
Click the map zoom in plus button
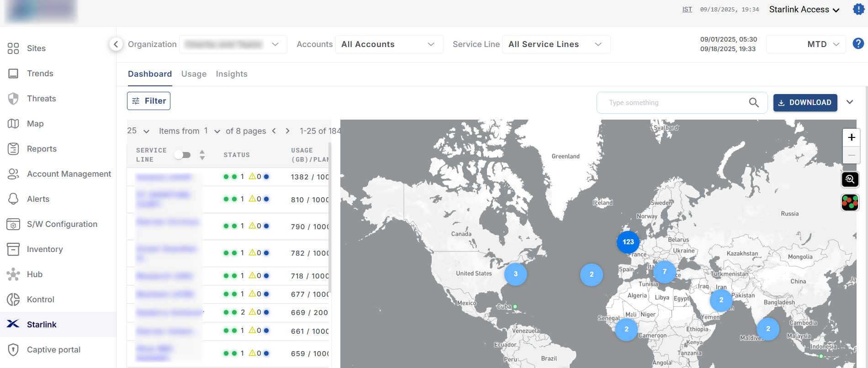[851, 137]
